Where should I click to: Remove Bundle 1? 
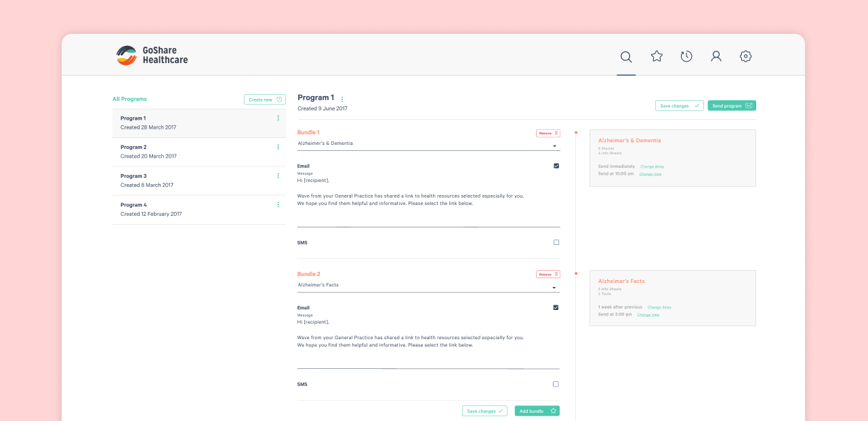[548, 133]
